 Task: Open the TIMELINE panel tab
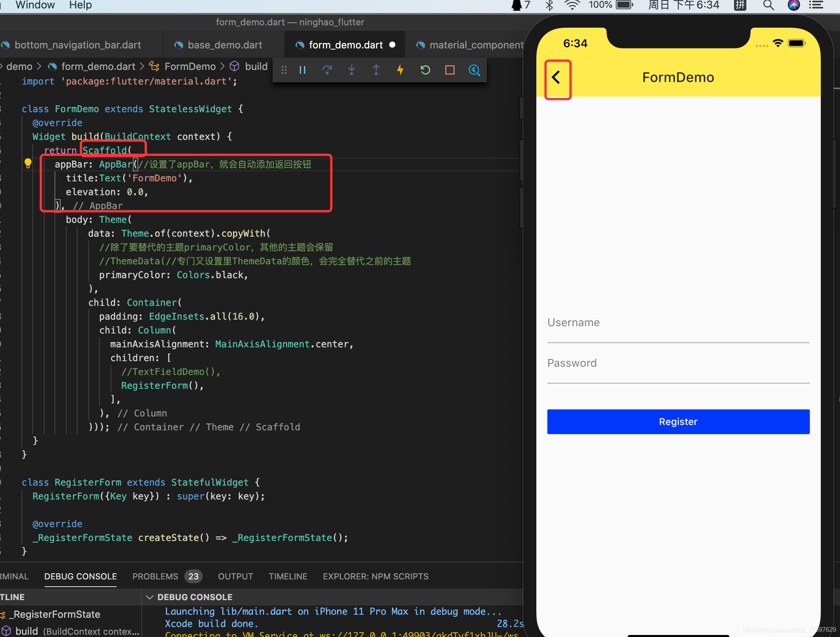(288, 576)
